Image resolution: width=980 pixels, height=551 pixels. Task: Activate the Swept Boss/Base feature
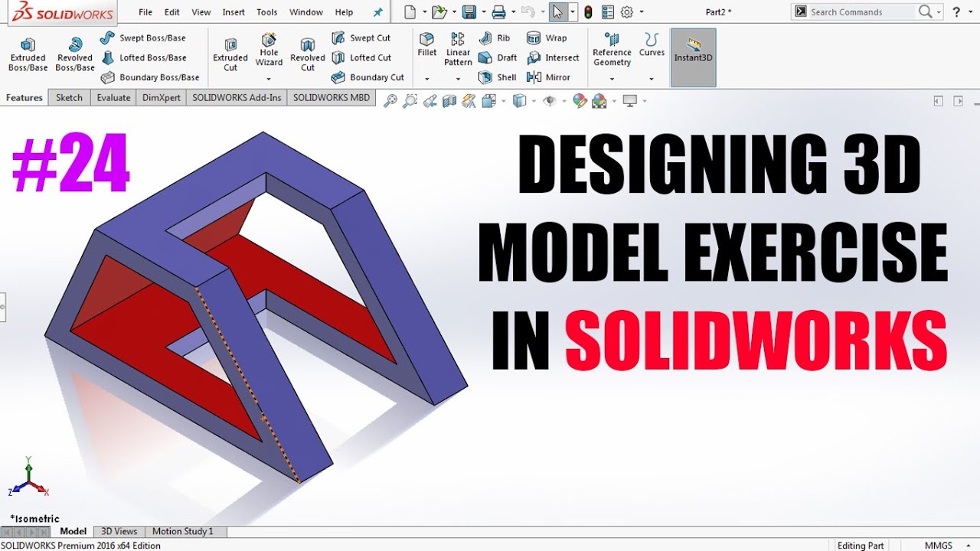[x=143, y=37]
